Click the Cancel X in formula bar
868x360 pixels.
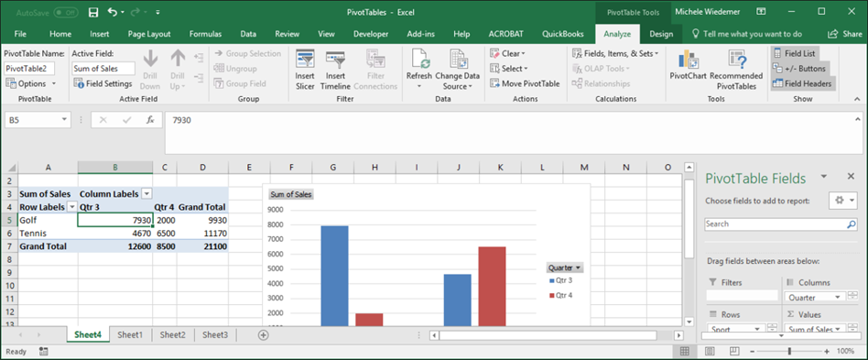click(103, 120)
